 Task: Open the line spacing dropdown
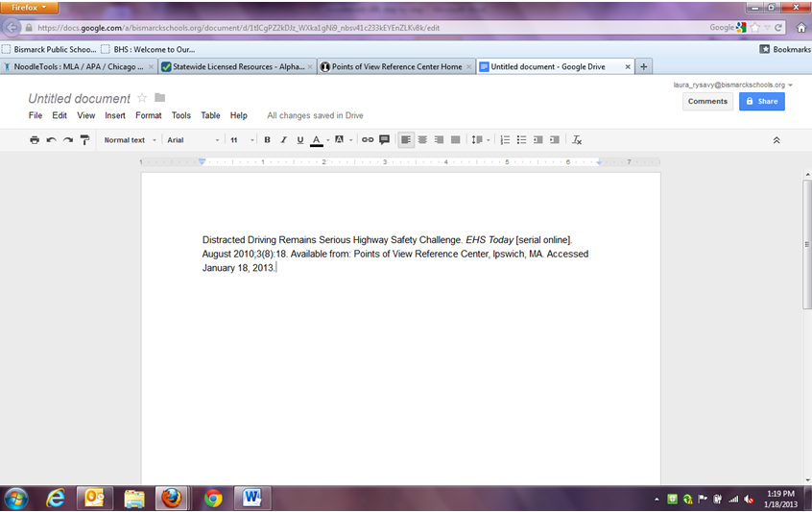click(x=480, y=140)
